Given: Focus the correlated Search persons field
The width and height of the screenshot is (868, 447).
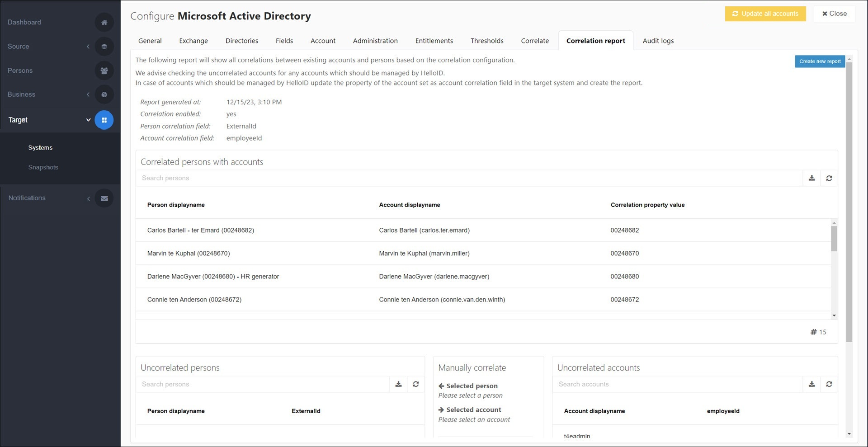Looking at the screenshot, I should click(469, 178).
